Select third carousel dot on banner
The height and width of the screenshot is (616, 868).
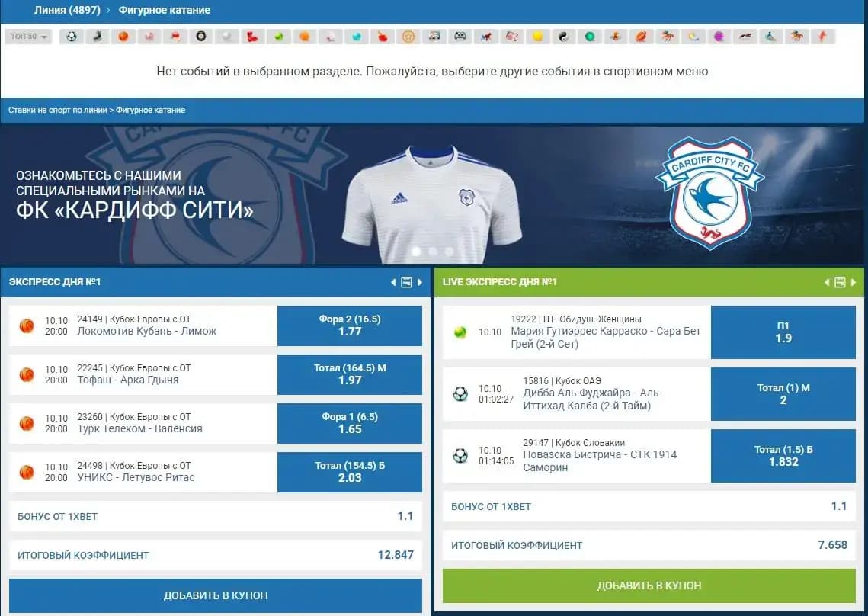(x=450, y=252)
